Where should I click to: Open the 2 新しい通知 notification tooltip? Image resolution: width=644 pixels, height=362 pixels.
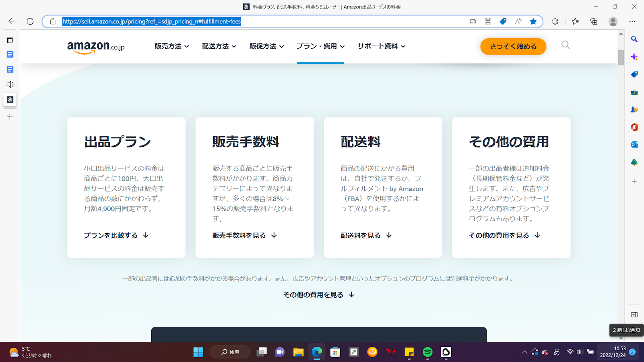[x=626, y=330]
